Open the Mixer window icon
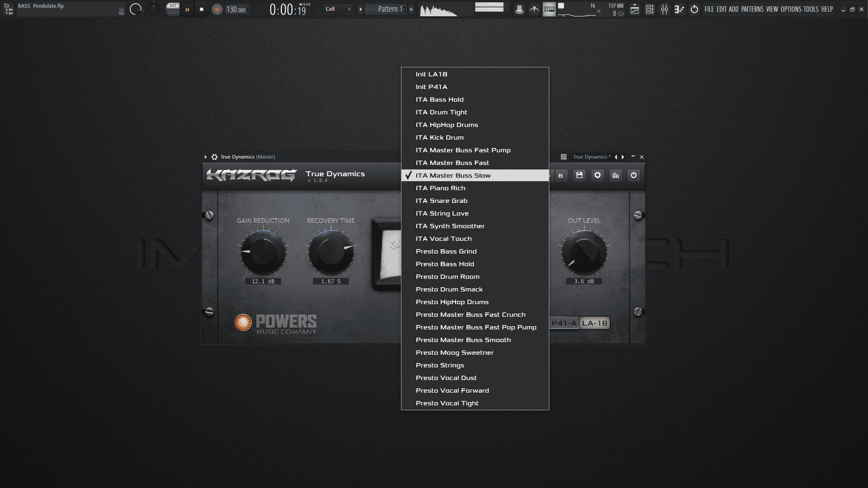Viewport: 868px width, 488px height. click(665, 9)
